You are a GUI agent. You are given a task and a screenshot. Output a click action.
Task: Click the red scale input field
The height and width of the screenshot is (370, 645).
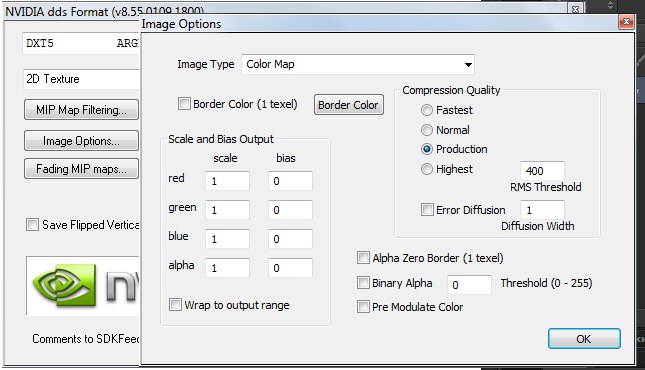coord(227,181)
